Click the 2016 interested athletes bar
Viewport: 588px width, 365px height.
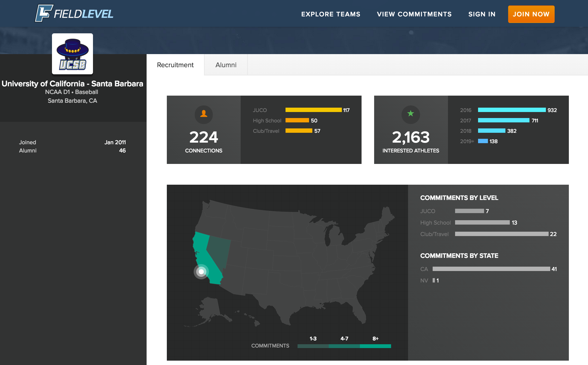[512, 110]
